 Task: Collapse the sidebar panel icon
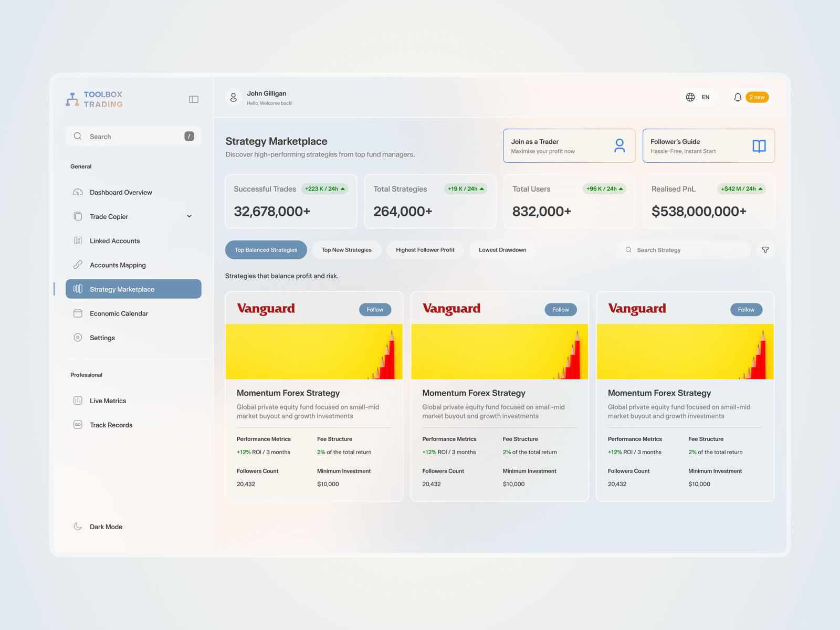point(193,99)
